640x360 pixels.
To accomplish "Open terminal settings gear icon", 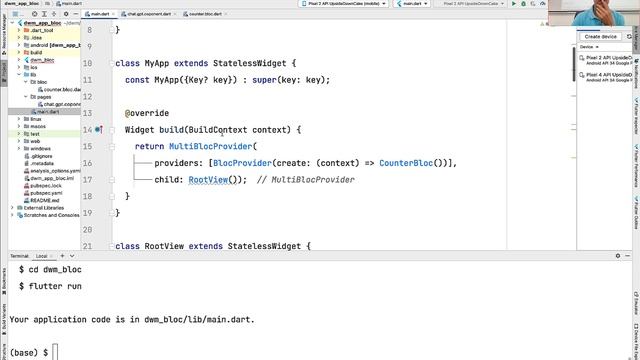I will click(618, 256).
